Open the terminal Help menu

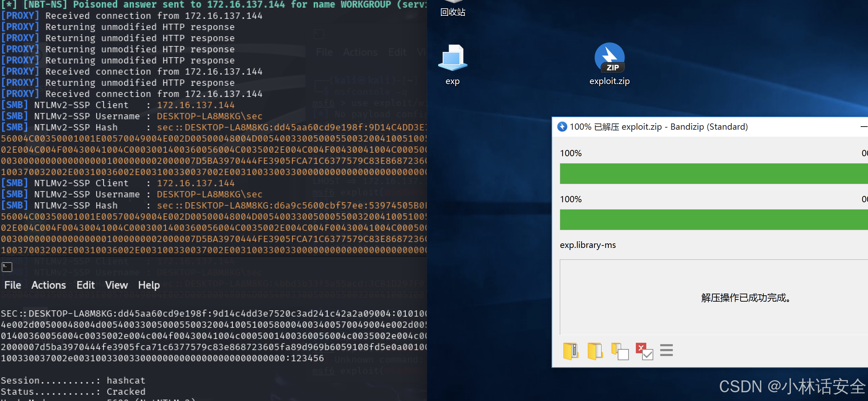(149, 285)
